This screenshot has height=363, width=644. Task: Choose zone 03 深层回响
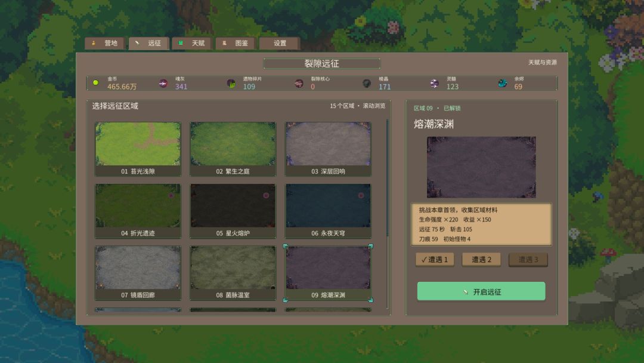[328, 149]
